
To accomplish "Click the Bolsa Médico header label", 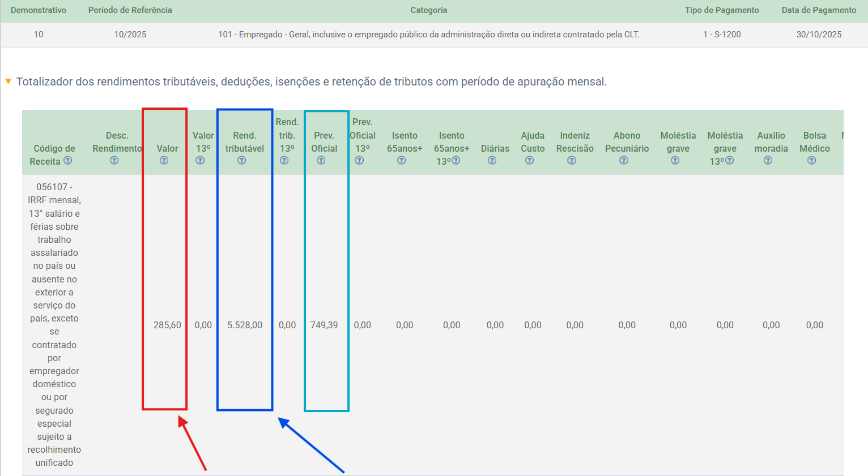I will [x=815, y=142].
